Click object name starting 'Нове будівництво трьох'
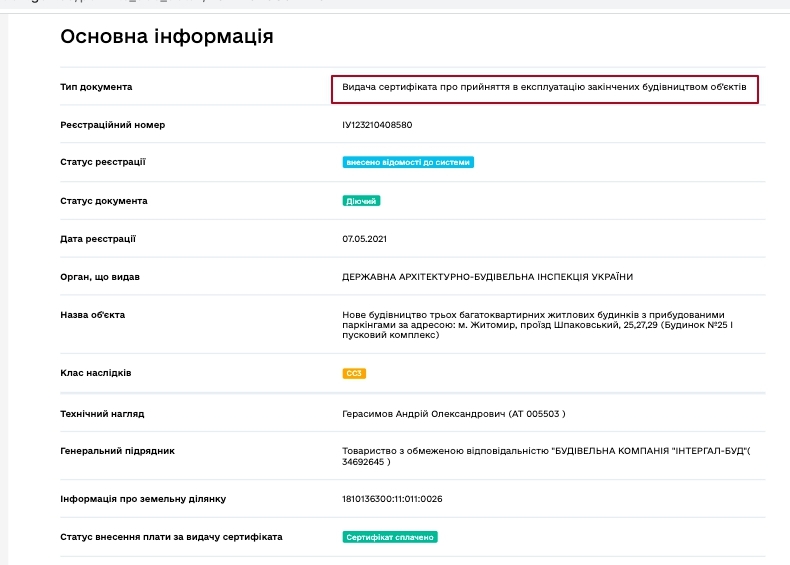 point(538,325)
